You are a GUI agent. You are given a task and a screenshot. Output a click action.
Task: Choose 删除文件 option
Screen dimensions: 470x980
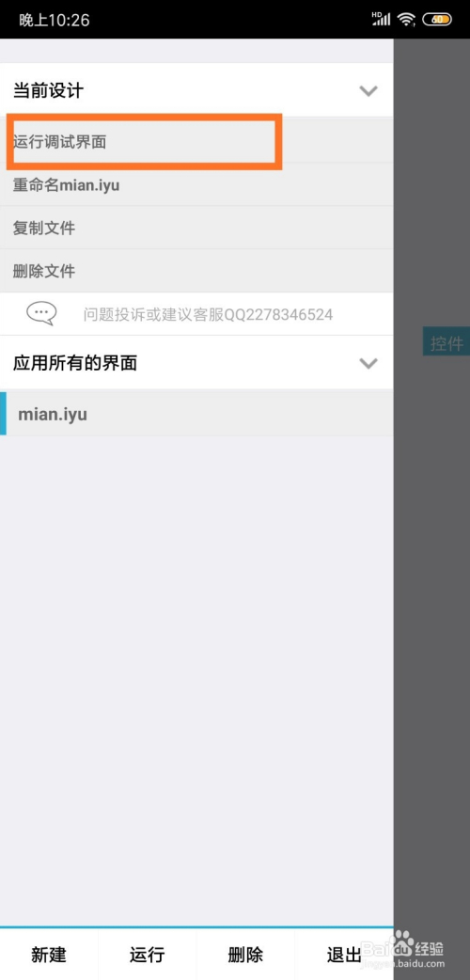click(x=196, y=271)
